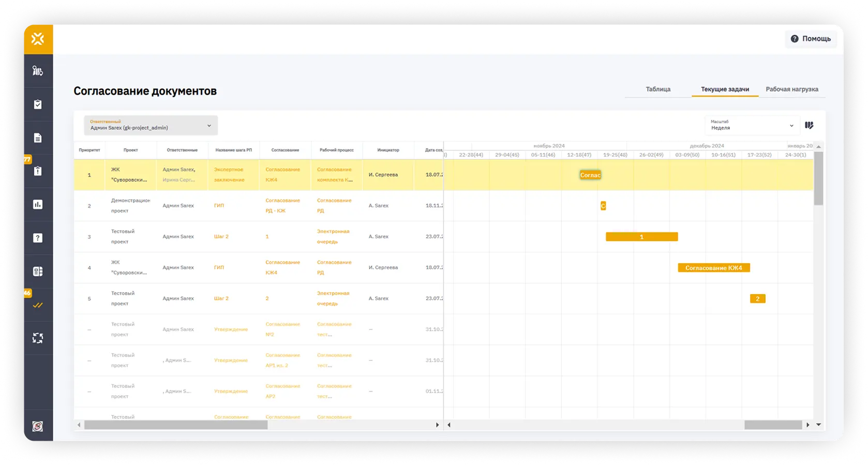Open the sync arrows sidebar icon

(38, 338)
